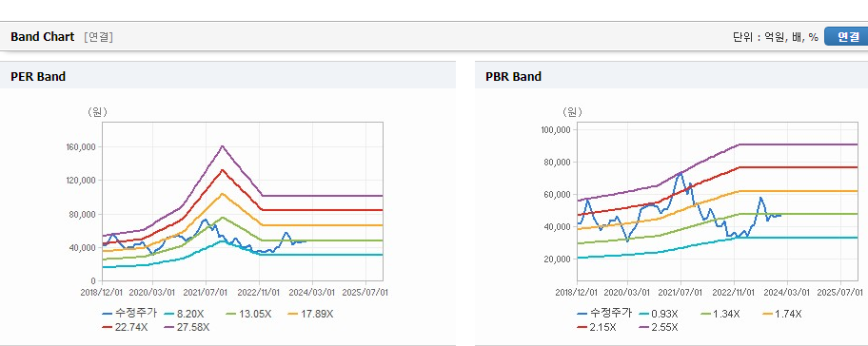Click the Band Chart heading
The width and height of the screenshot is (868, 346).
pyautogui.click(x=42, y=37)
